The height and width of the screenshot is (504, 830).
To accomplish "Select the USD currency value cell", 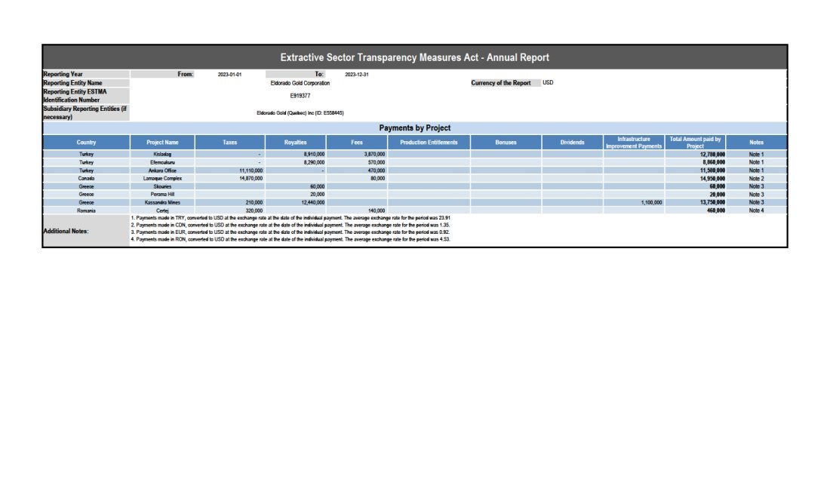I will [548, 83].
